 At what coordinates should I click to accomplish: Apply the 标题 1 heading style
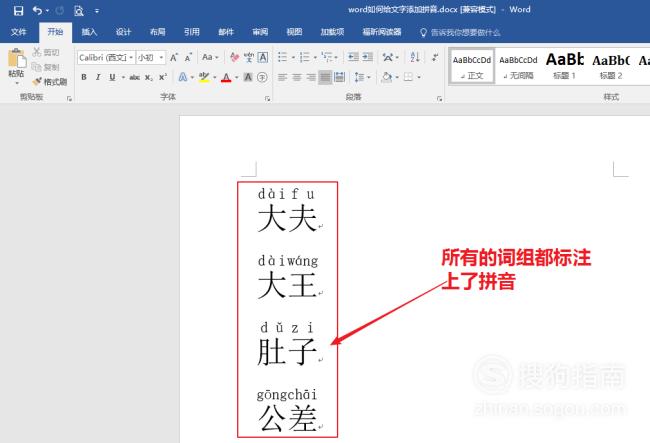tap(565, 66)
